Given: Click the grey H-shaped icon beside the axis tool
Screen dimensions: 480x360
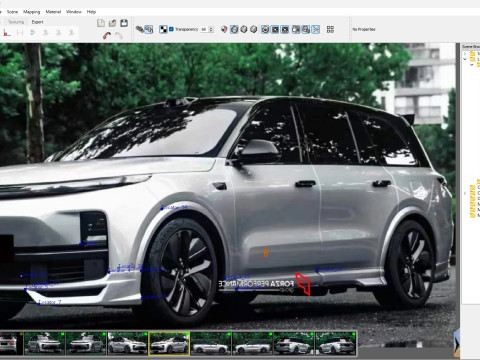Looking at the screenshot, I should click(x=20, y=33).
